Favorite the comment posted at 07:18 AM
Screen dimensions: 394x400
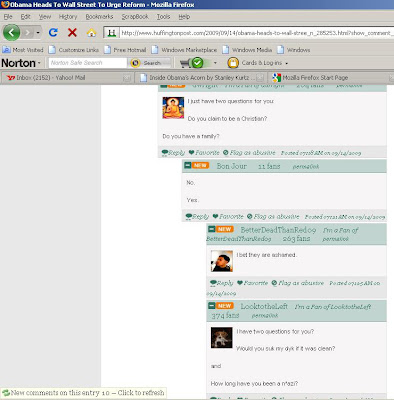pyautogui.click(x=204, y=153)
